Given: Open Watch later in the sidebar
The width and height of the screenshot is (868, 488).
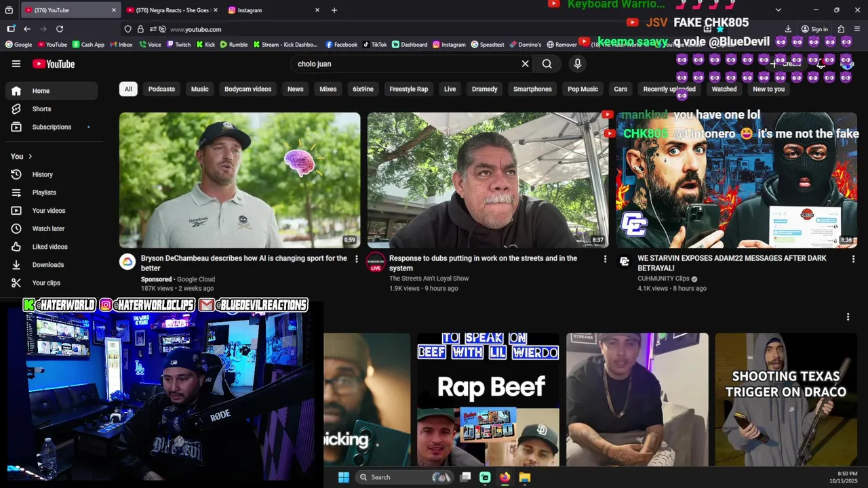Looking at the screenshot, I should tap(52, 228).
